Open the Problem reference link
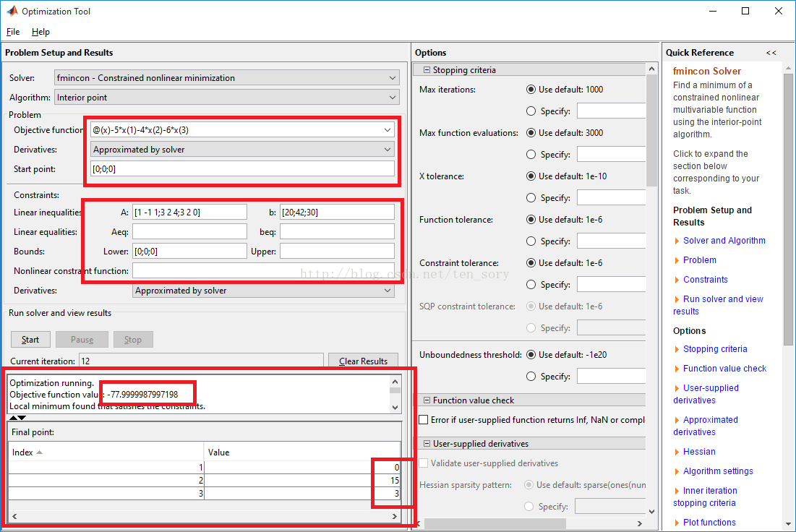The height and width of the screenshot is (532, 796). click(700, 260)
